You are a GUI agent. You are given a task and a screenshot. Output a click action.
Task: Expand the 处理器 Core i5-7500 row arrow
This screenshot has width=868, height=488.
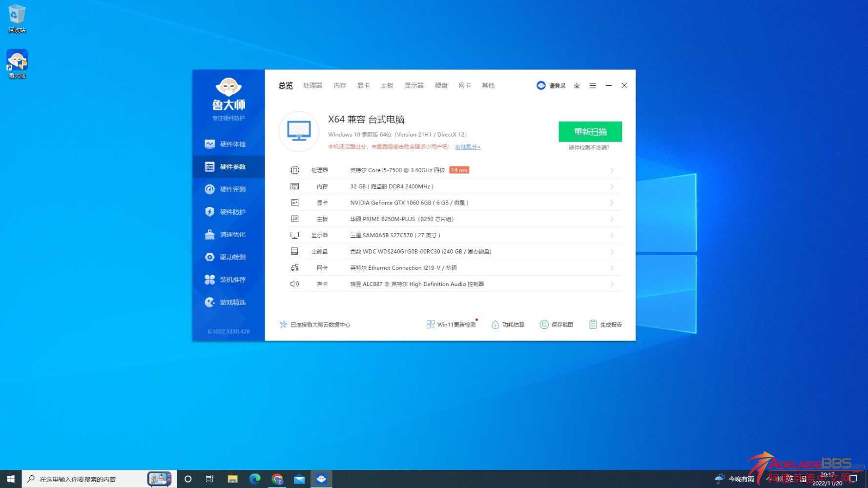tap(612, 170)
